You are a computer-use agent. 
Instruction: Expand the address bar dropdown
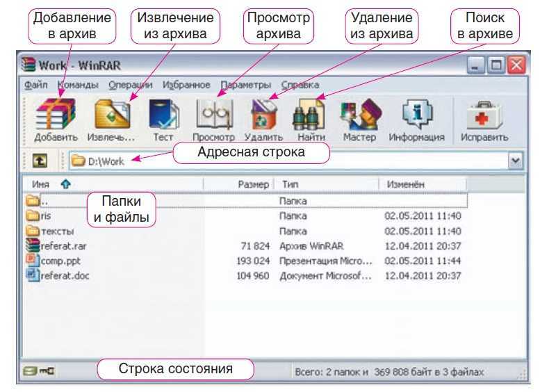pyautogui.click(x=516, y=161)
